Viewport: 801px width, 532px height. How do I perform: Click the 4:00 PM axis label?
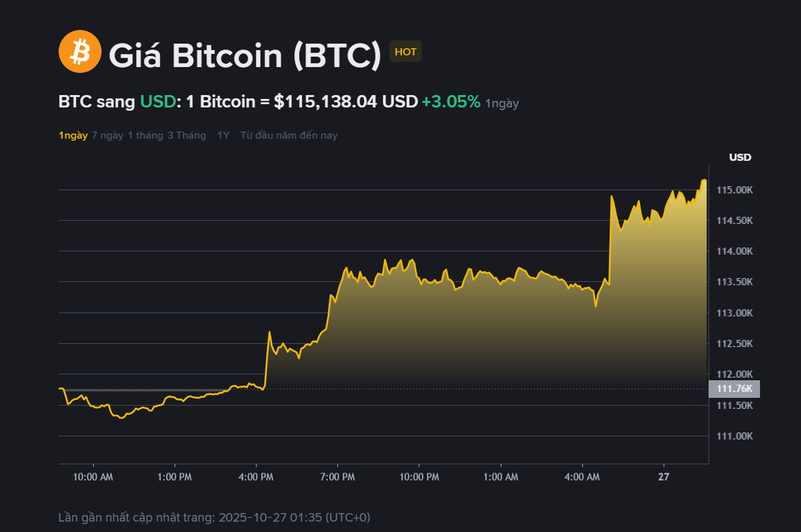(256, 477)
